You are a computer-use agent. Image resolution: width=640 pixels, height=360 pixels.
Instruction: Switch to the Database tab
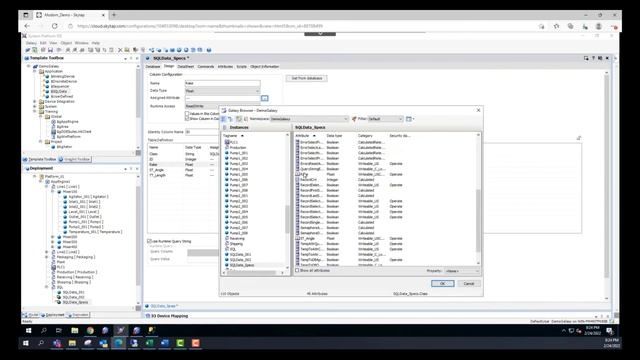(153, 67)
